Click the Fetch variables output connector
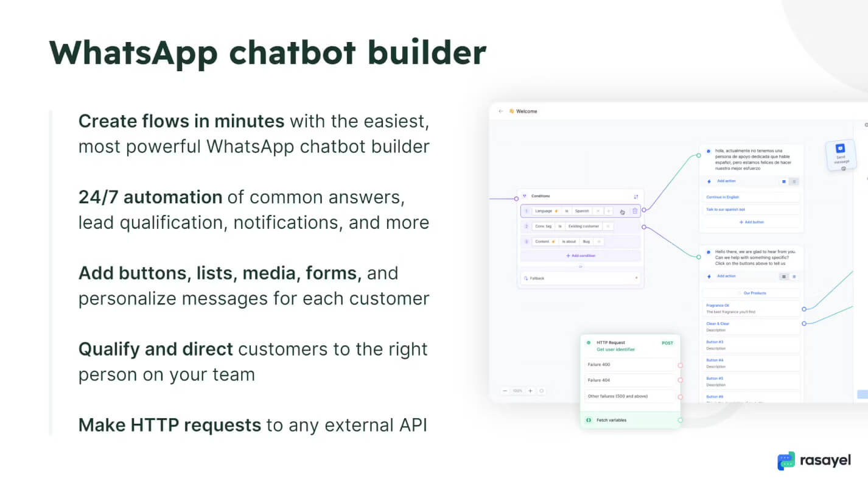The image size is (868, 487). [680, 420]
